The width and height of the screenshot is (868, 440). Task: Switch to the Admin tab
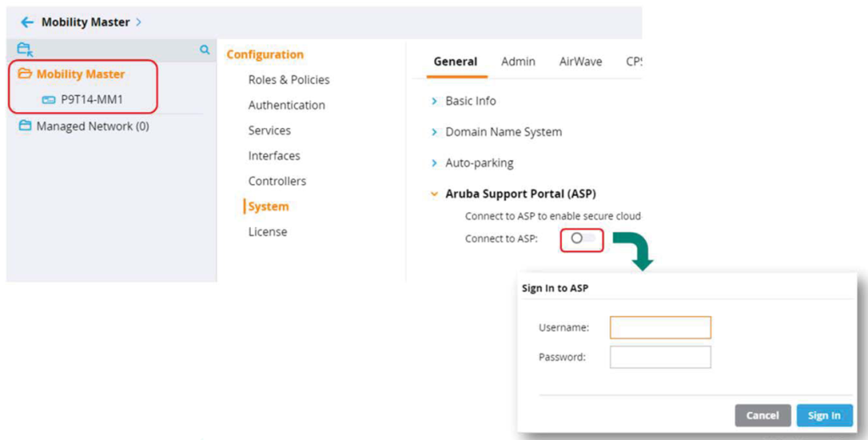518,61
